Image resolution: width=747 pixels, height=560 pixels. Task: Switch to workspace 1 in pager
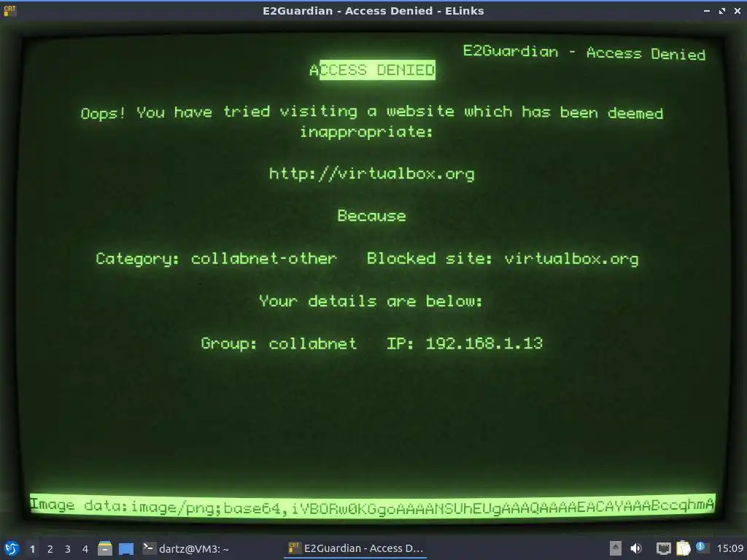[x=32, y=549]
